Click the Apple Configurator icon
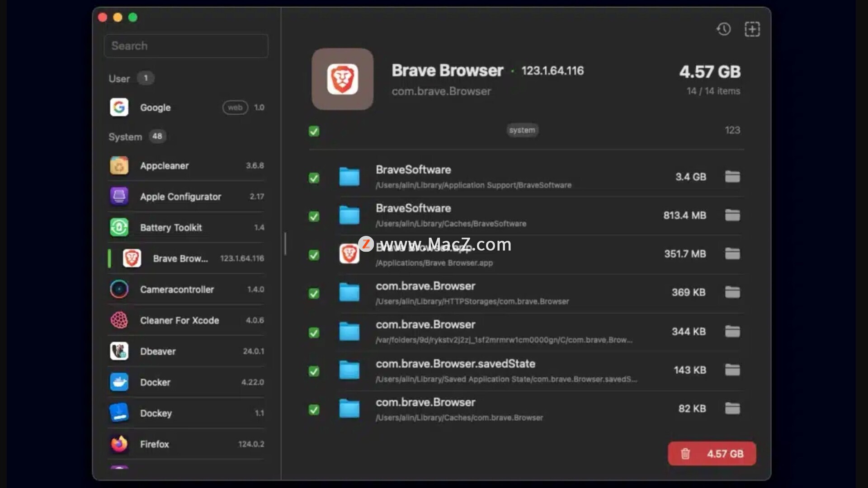Image resolution: width=868 pixels, height=488 pixels. pos(119,197)
